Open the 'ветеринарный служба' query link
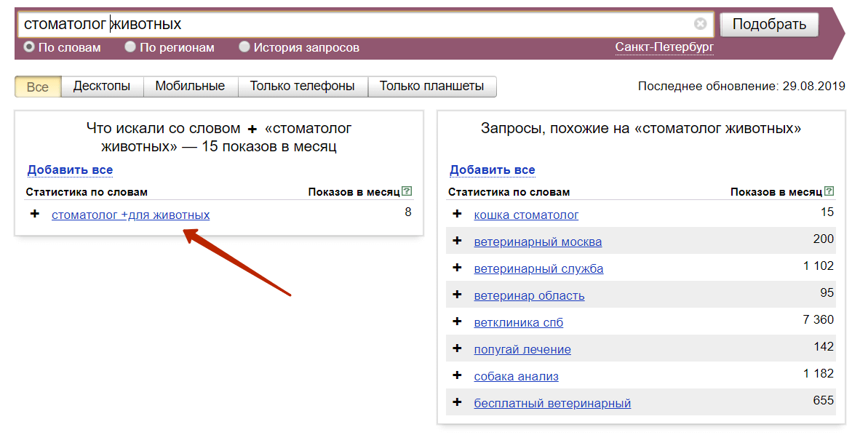Screen dimensions: 868x435 click(538, 268)
